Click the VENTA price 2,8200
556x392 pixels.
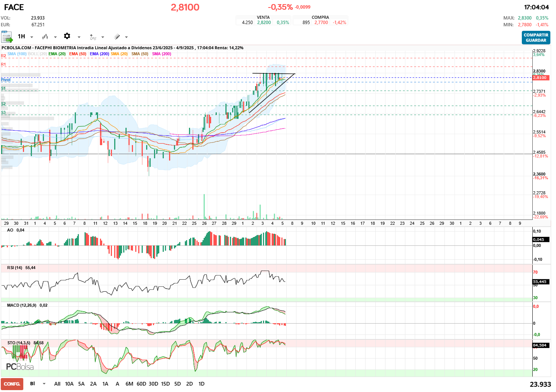click(264, 23)
